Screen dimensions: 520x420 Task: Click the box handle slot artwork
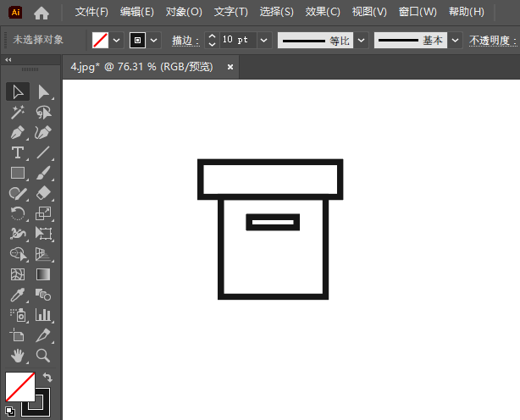tap(273, 222)
